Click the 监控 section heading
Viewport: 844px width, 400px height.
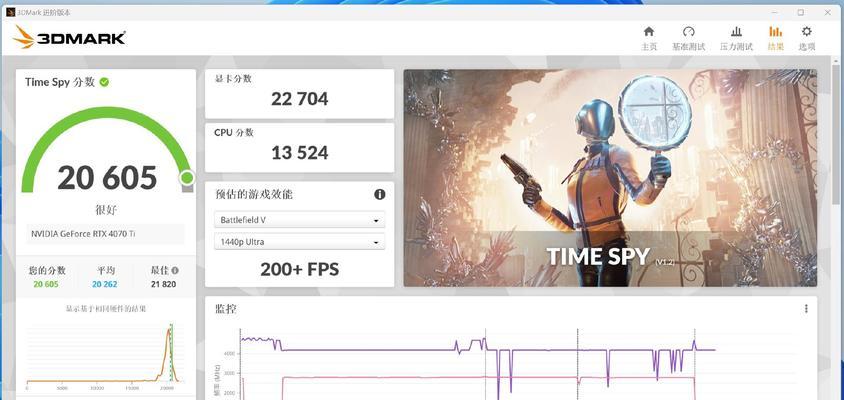(x=226, y=309)
